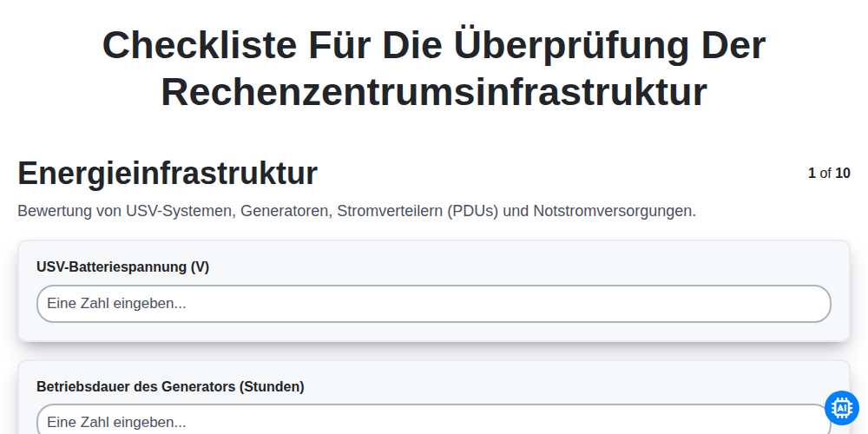Click the word 'Checkliste' in the title
Image resolution: width=868 pixels, height=434 pixels.
200,45
